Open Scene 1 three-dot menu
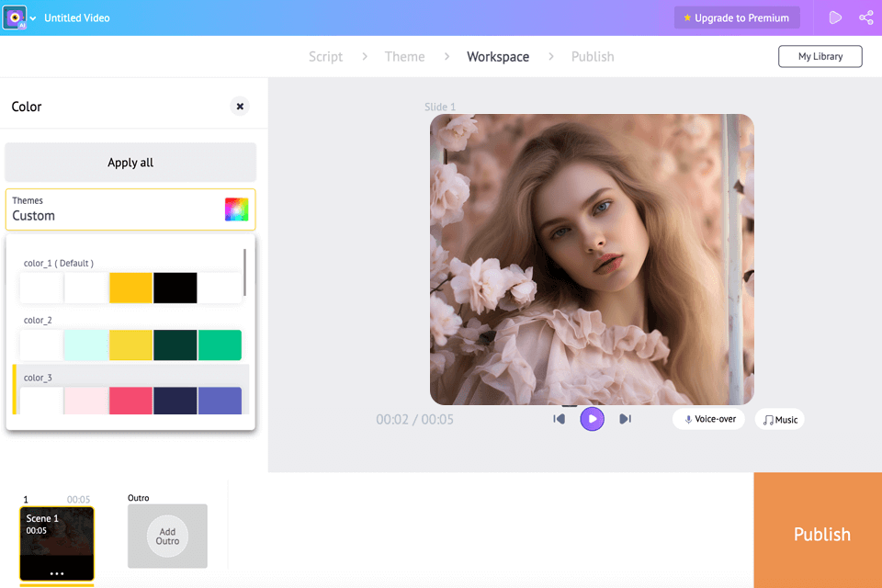 pyautogui.click(x=57, y=573)
